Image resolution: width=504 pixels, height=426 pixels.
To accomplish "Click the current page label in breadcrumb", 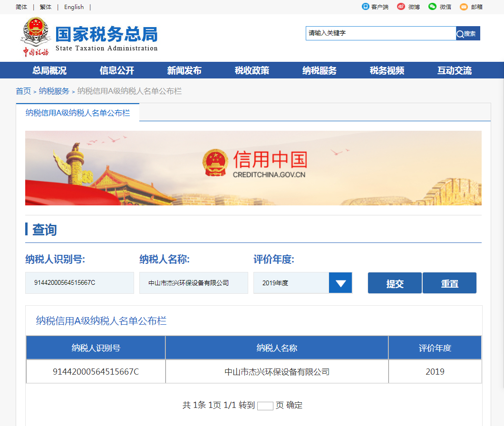I will [x=129, y=91].
